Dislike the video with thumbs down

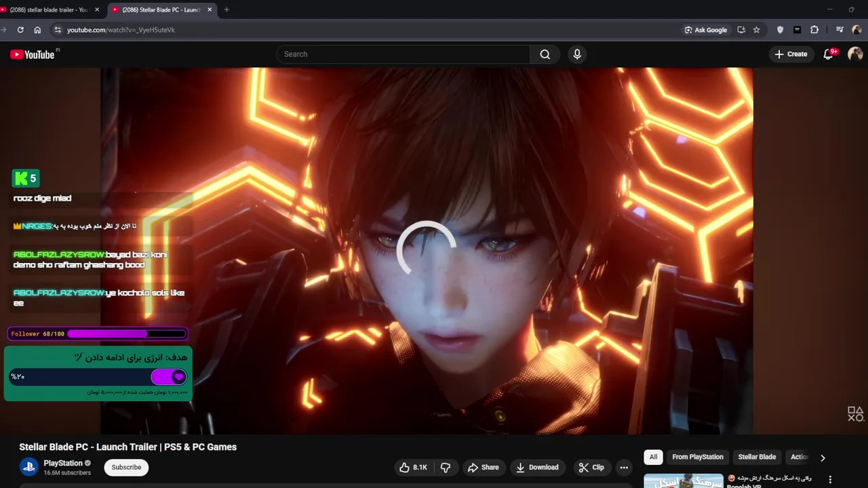coord(446,467)
